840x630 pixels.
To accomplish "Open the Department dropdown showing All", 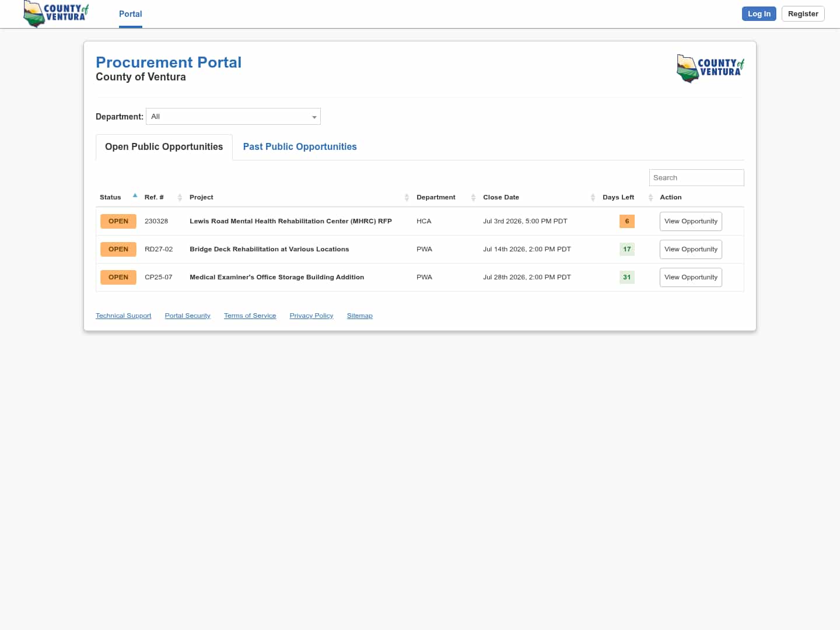I will click(x=233, y=117).
